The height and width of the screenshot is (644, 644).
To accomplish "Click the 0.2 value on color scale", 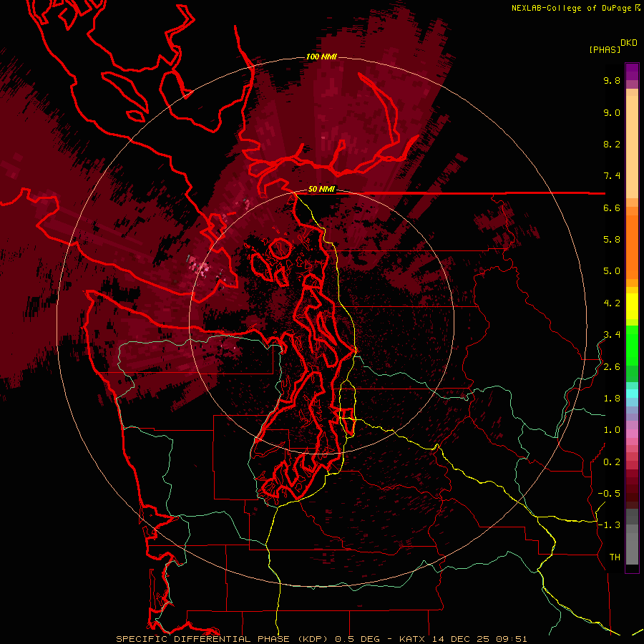I will pyautogui.click(x=612, y=462).
